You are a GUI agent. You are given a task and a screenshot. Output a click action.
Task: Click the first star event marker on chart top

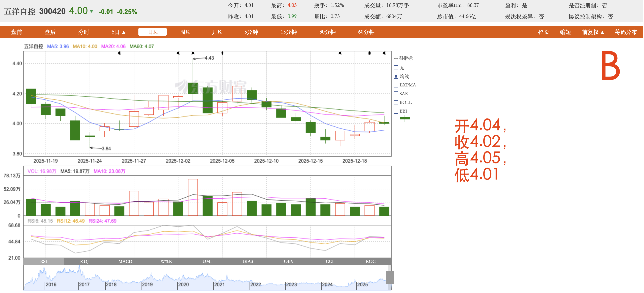pos(119,53)
